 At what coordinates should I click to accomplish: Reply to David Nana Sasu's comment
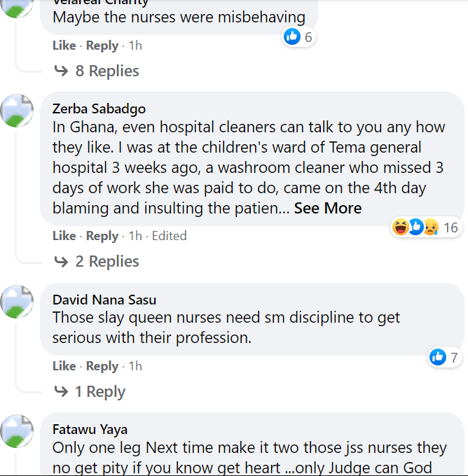tap(102, 366)
